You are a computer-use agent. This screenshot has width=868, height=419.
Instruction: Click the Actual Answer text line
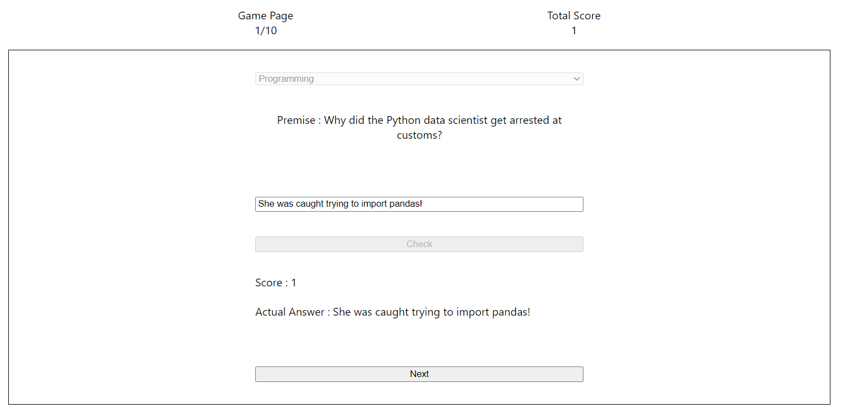[392, 312]
